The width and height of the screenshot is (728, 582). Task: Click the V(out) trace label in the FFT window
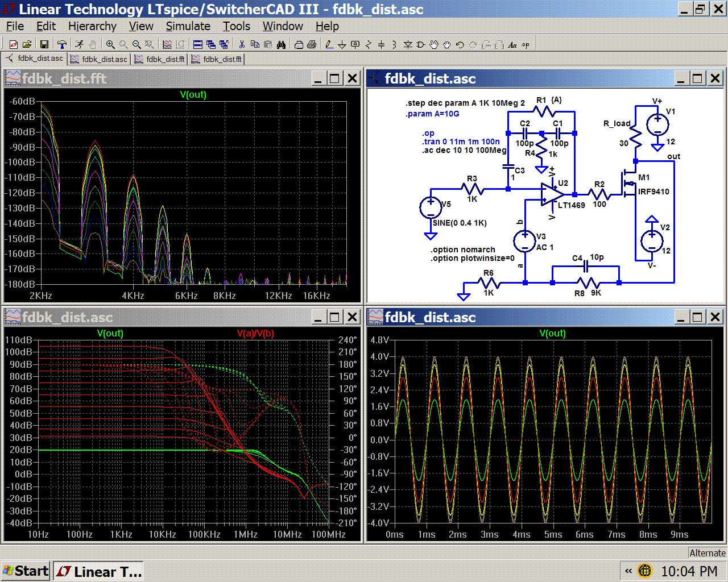click(x=193, y=95)
